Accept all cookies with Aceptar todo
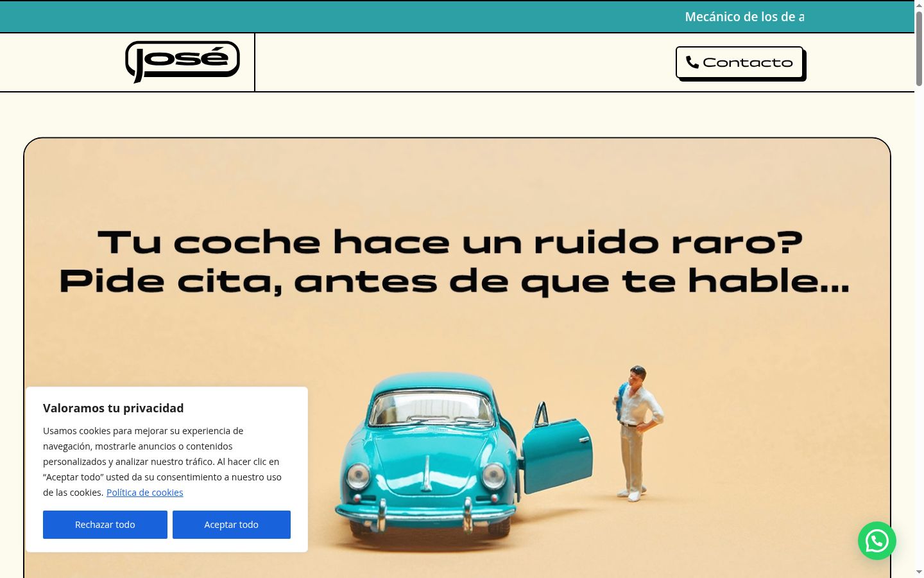Screen dimensions: 924x578 click(232, 525)
